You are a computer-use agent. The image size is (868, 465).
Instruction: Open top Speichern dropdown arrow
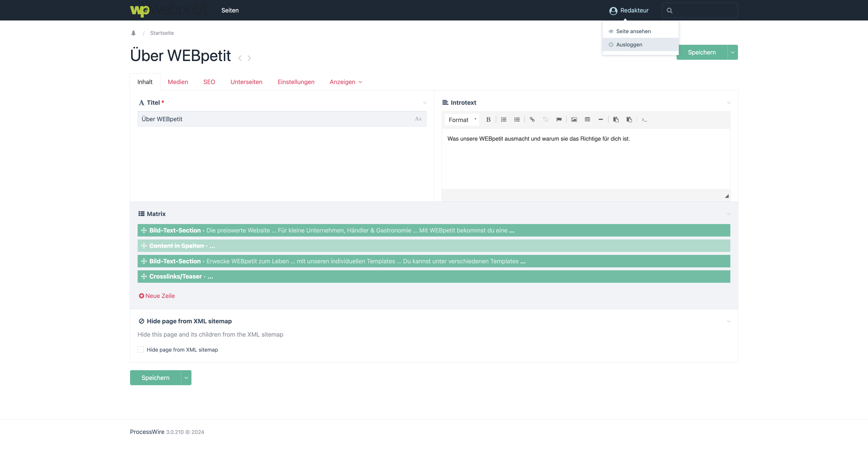pyautogui.click(x=732, y=52)
